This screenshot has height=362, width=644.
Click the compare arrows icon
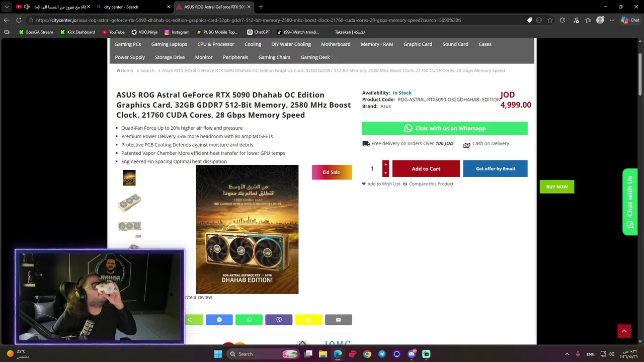(405, 184)
